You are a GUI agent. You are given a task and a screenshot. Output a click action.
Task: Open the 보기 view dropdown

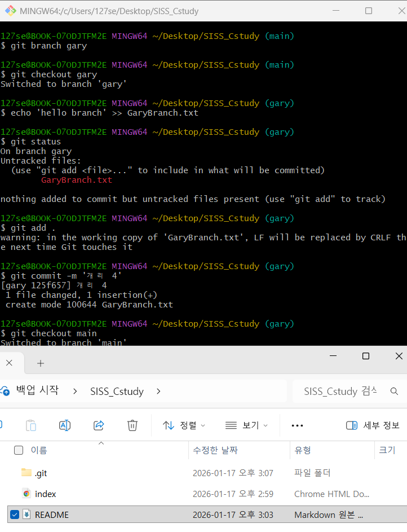click(x=246, y=425)
